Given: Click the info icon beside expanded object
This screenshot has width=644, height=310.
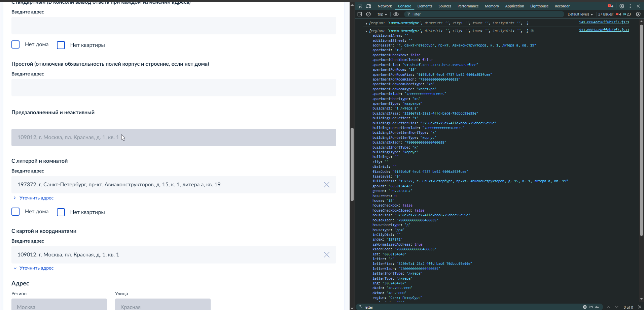Looking at the screenshot, I should [x=532, y=31].
